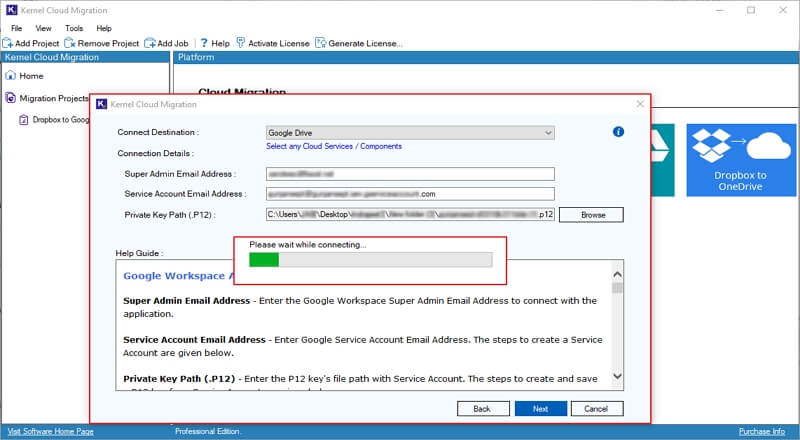The image size is (800, 440).
Task: Click the Google Workspace heading in help guide
Action: (x=178, y=276)
